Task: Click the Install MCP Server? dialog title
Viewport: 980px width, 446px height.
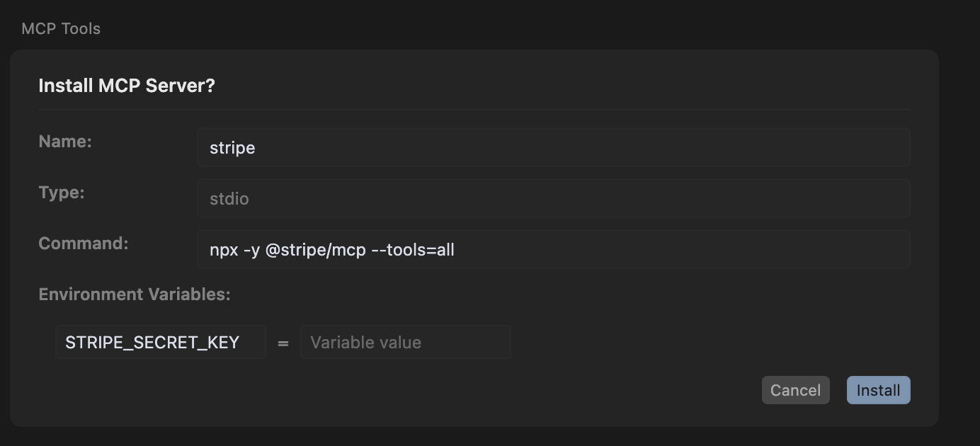Action: (126, 86)
